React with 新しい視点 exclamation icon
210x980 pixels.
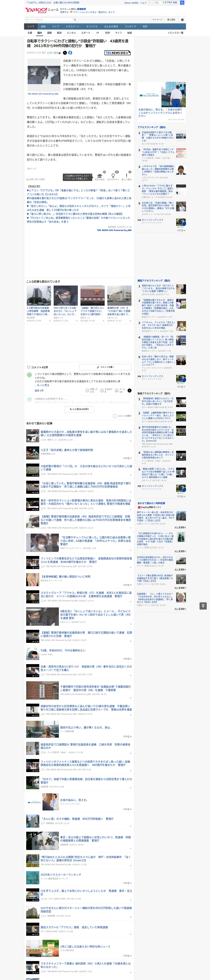(x=127, y=176)
